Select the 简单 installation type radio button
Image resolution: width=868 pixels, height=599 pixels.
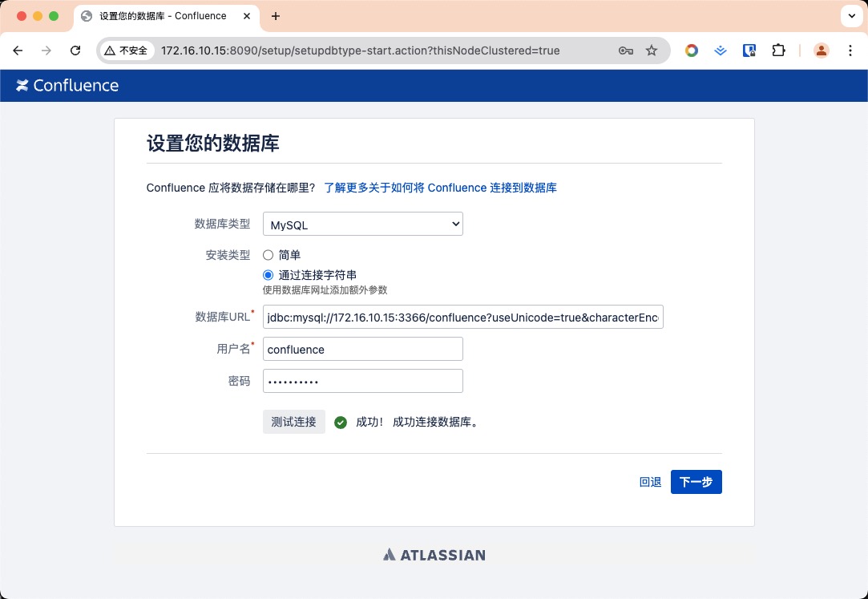point(268,255)
